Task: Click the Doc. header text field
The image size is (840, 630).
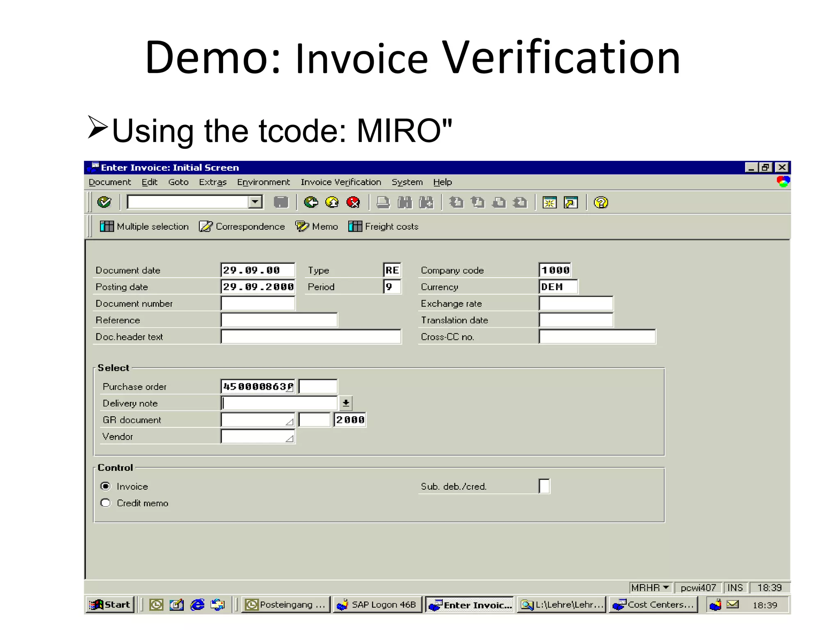Action: (x=311, y=337)
